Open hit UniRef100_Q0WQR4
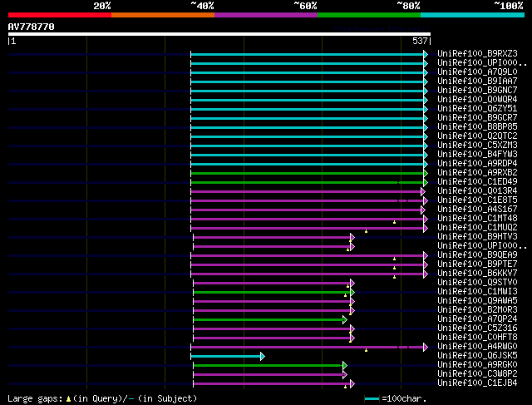 pos(477,100)
